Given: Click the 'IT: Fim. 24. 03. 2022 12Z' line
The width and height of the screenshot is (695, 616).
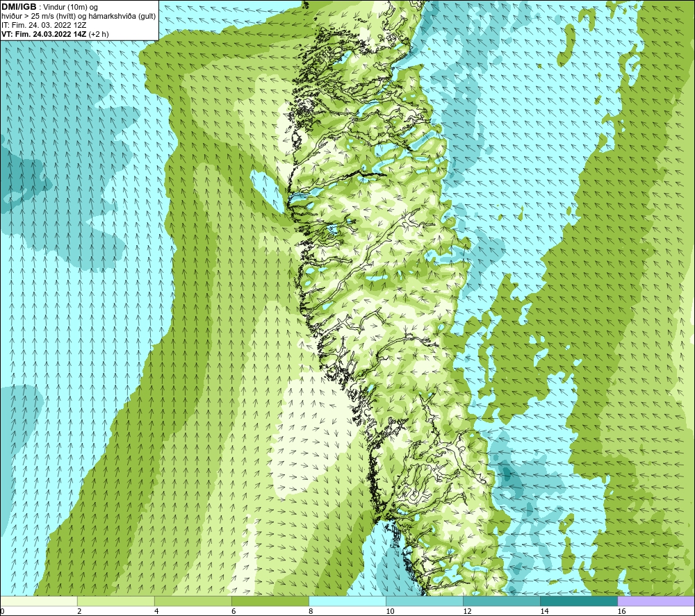Looking at the screenshot, I should tap(44, 25).
